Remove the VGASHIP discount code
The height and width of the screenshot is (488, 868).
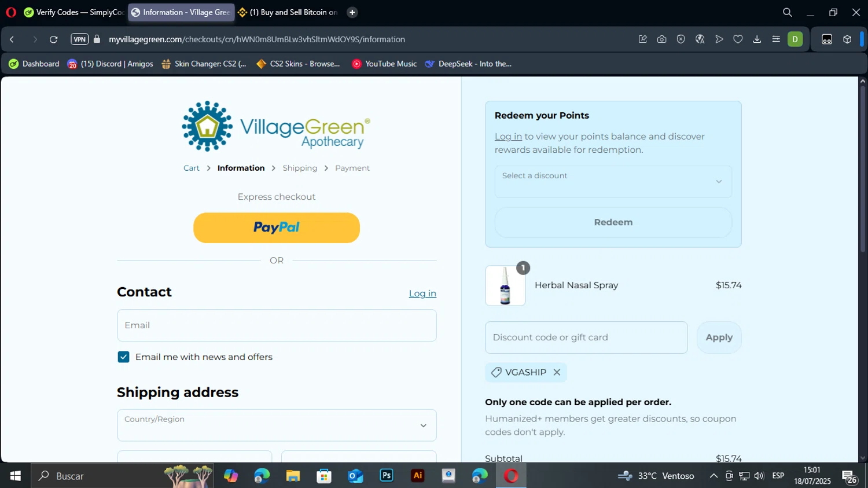click(x=557, y=372)
